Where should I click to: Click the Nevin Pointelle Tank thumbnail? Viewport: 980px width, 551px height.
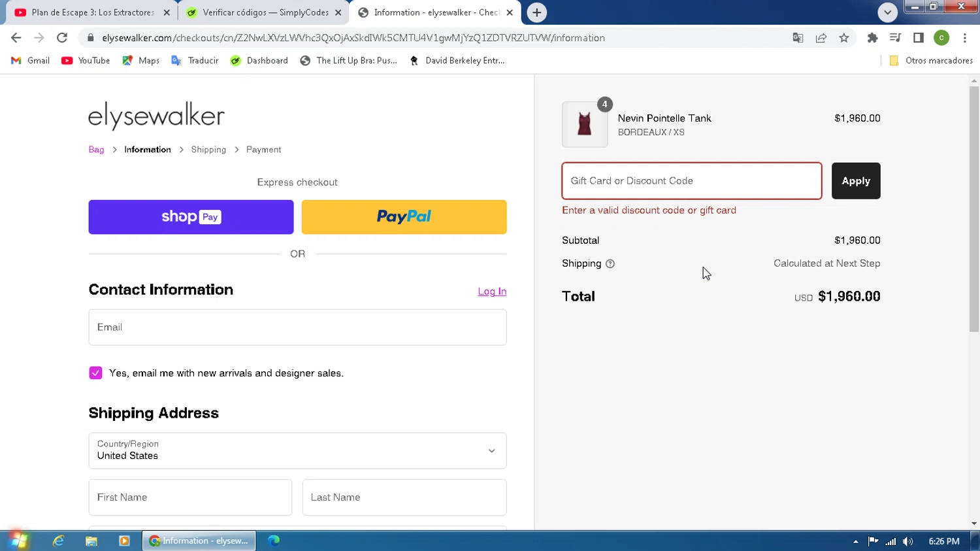(585, 124)
